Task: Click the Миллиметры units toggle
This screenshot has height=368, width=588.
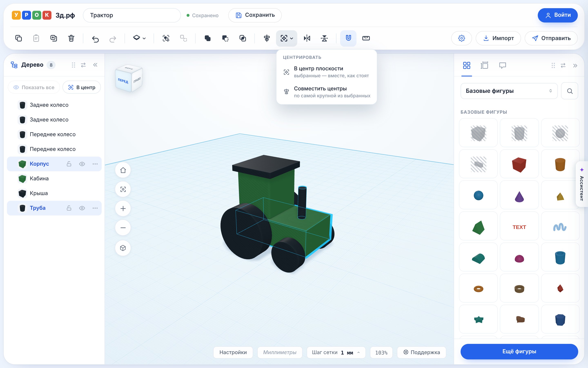Action: coord(280,352)
